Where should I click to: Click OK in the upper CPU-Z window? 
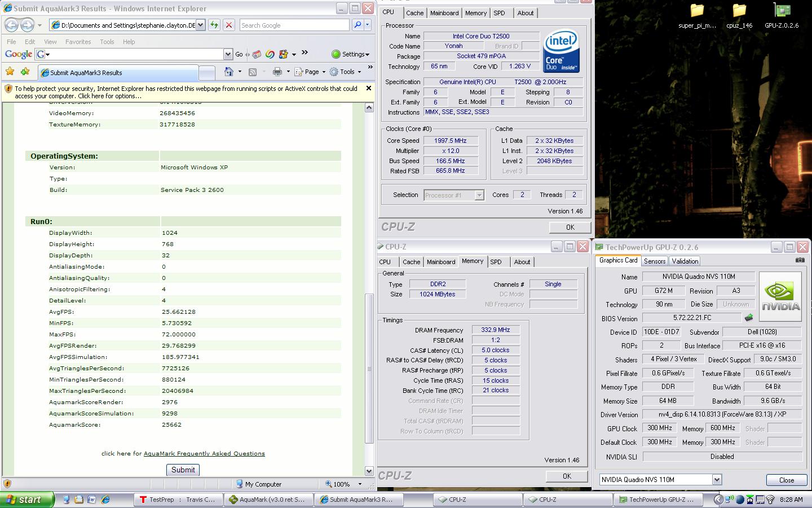click(570, 227)
